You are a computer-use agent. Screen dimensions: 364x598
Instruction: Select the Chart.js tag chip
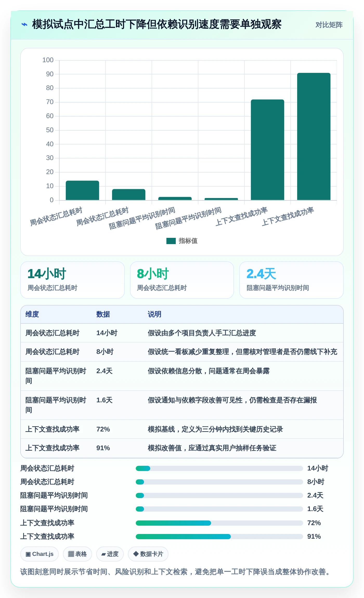(40, 554)
